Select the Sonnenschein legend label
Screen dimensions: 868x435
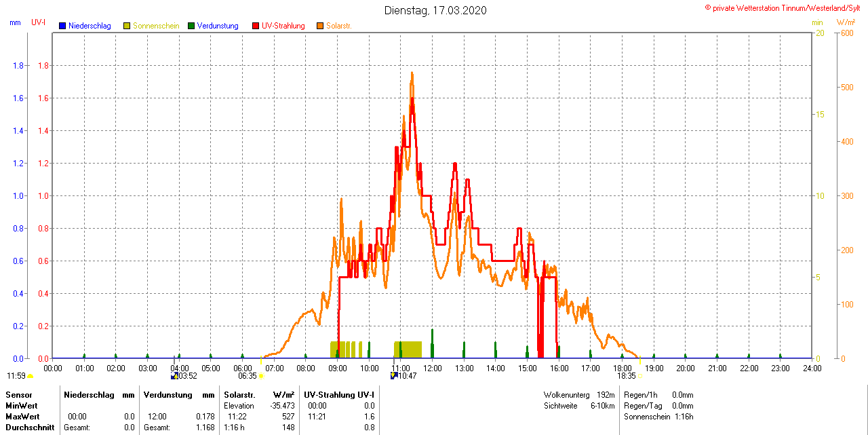pyautogui.click(x=156, y=26)
